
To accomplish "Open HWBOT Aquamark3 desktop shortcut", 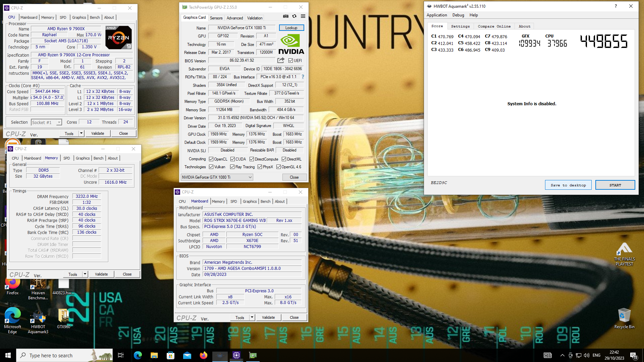I will click(x=38, y=322).
